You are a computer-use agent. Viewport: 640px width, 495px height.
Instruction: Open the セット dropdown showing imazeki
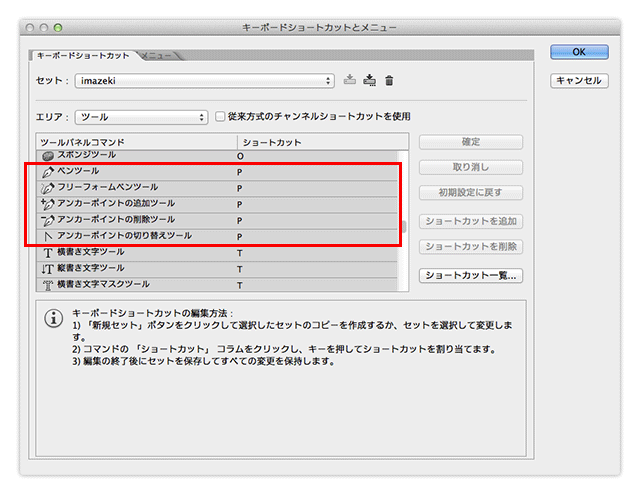(206, 80)
